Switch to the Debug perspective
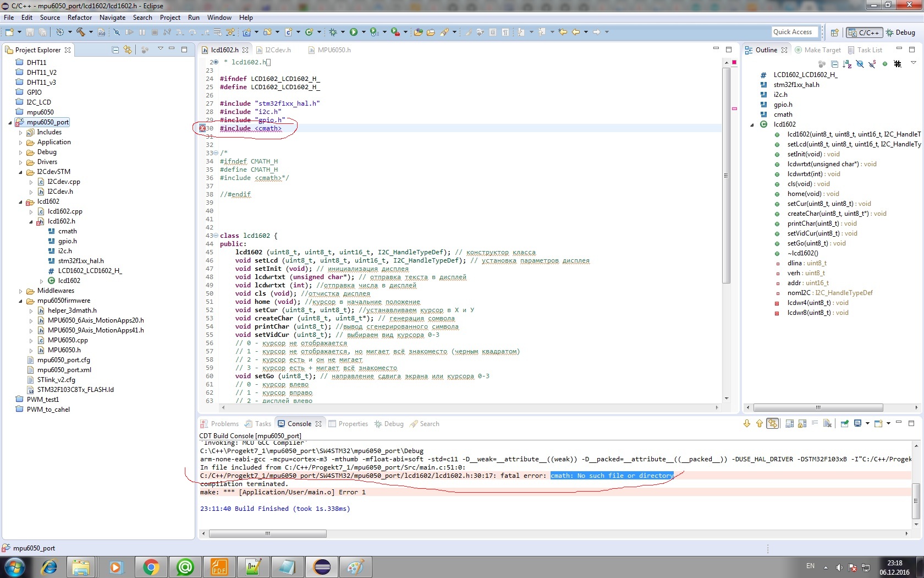The width and height of the screenshot is (924, 578). point(901,32)
